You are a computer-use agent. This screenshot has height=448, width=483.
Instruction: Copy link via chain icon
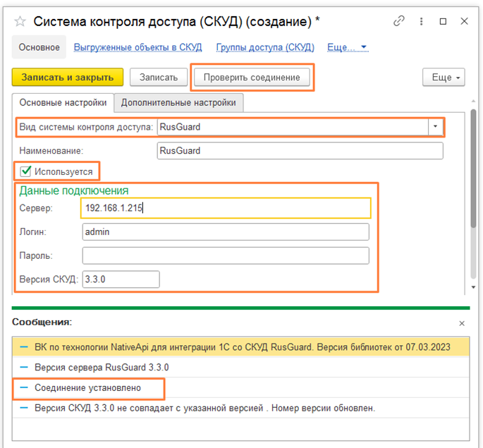tap(399, 22)
